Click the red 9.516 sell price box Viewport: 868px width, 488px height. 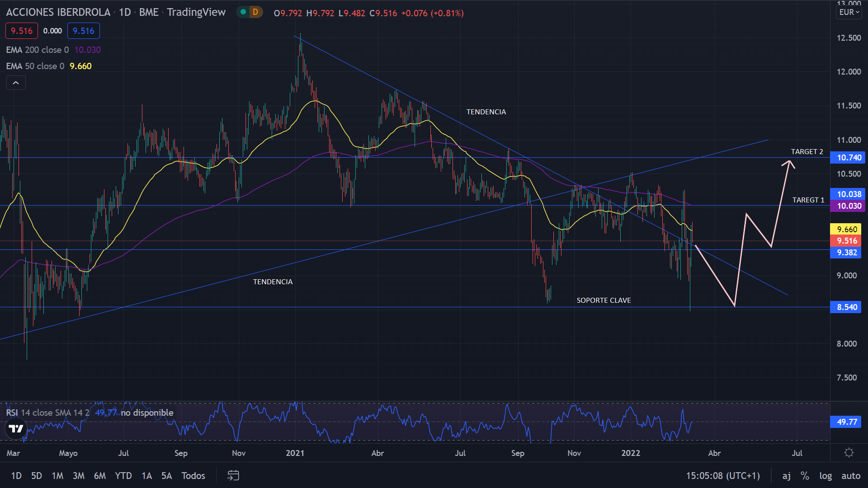pyautogui.click(x=21, y=31)
